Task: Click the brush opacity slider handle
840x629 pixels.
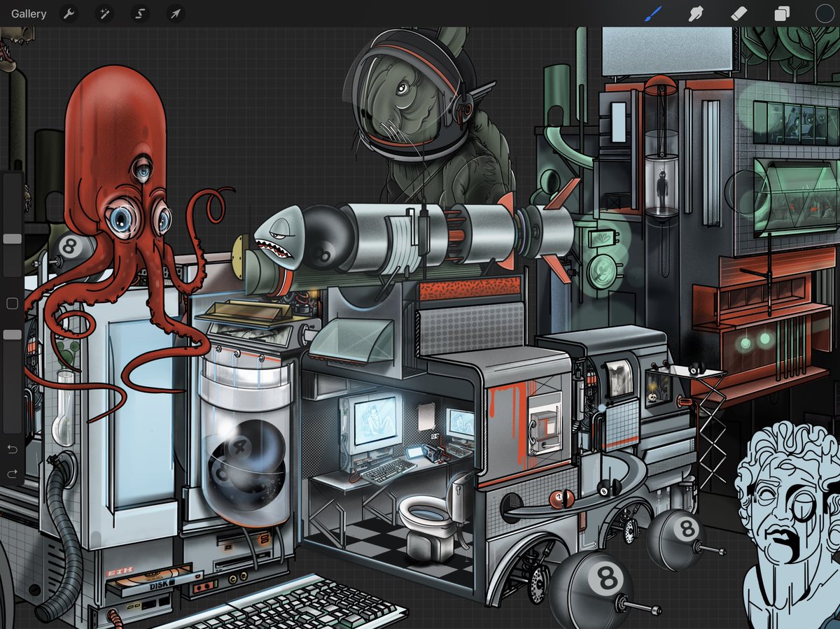Action: tap(13, 335)
